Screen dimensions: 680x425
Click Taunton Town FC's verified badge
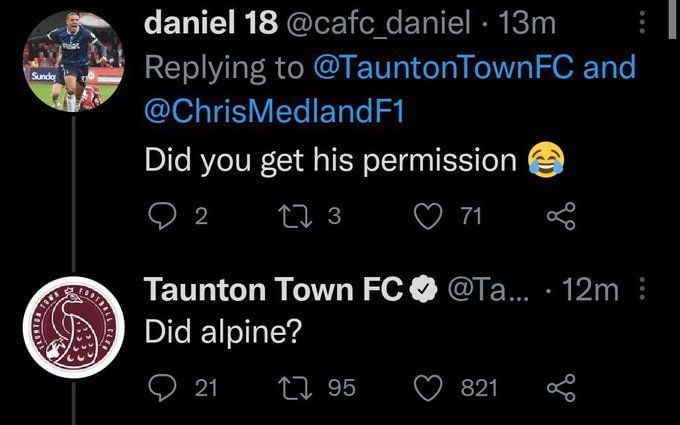tap(422, 290)
